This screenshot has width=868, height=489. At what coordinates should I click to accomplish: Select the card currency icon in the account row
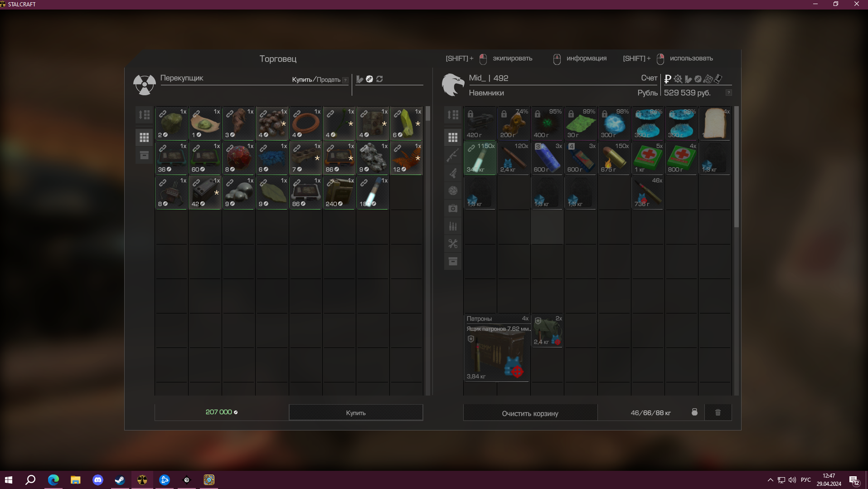(718, 79)
